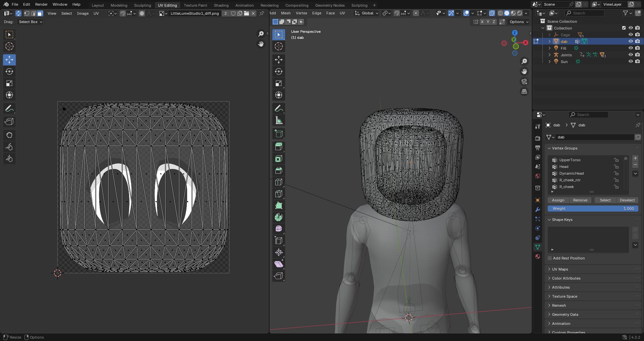Screen dimensions: 644x341
Task: Toggle Sun object viewport visibility
Action: click(x=631, y=61)
